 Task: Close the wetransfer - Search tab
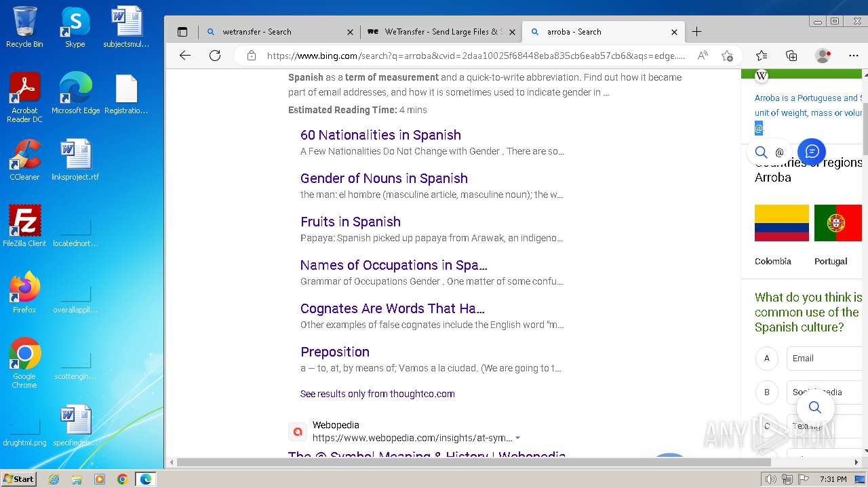click(350, 32)
